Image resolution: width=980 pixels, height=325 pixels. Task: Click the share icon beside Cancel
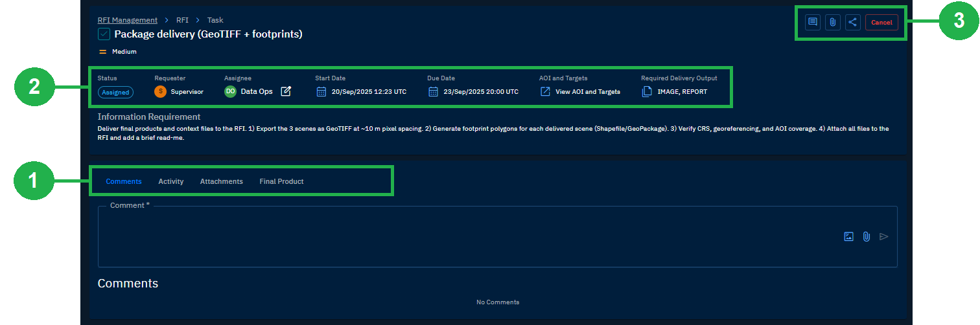click(x=852, y=23)
